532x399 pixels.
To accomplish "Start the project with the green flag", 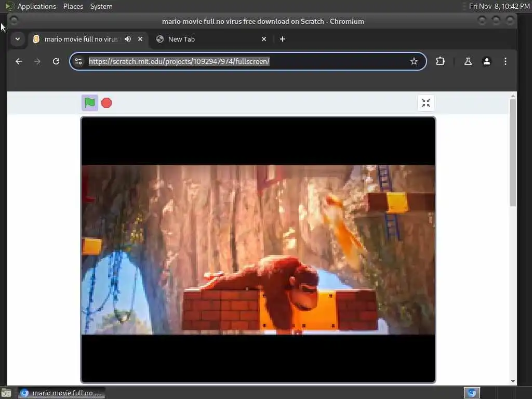I will 90,103.
